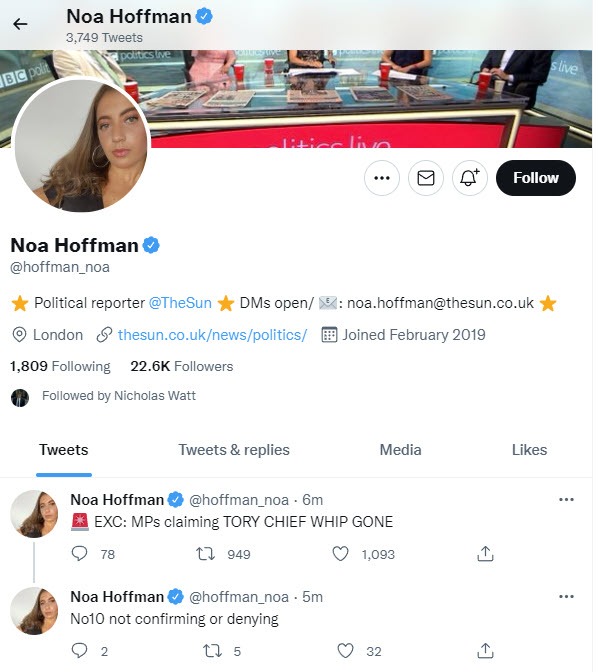The width and height of the screenshot is (604, 672).
Task: Reply to the TORY CHIEF WHIP tweet
Action: tap(81, 553)
